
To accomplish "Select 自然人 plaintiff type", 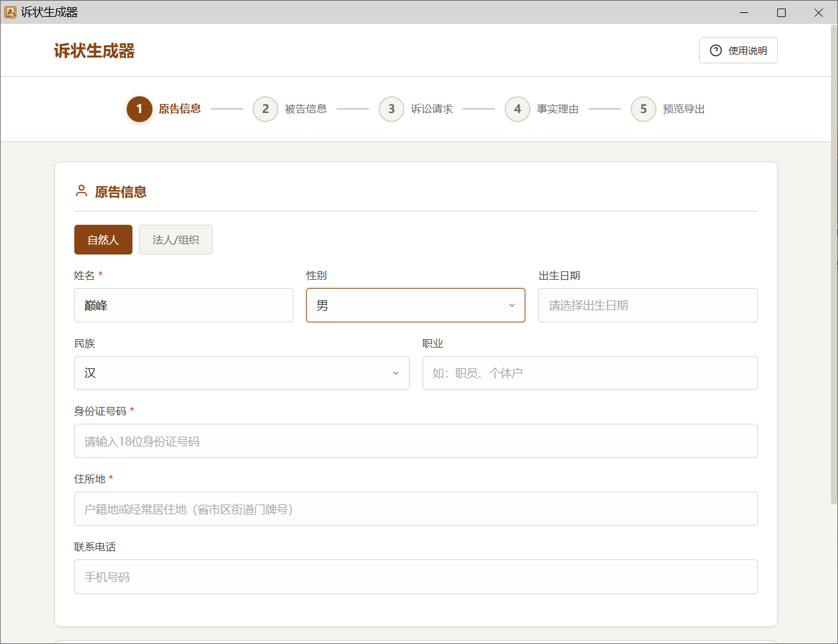I will click(103, 240).
